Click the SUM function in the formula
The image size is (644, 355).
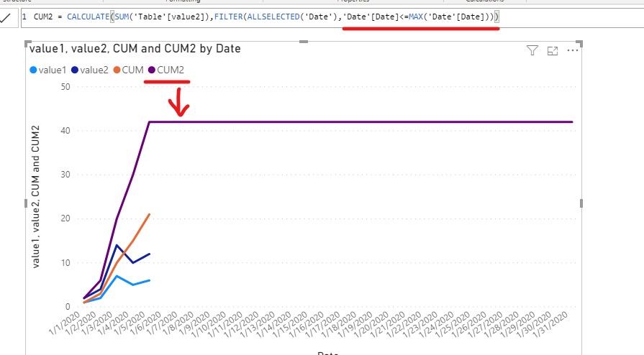click(x=122, y=17)
